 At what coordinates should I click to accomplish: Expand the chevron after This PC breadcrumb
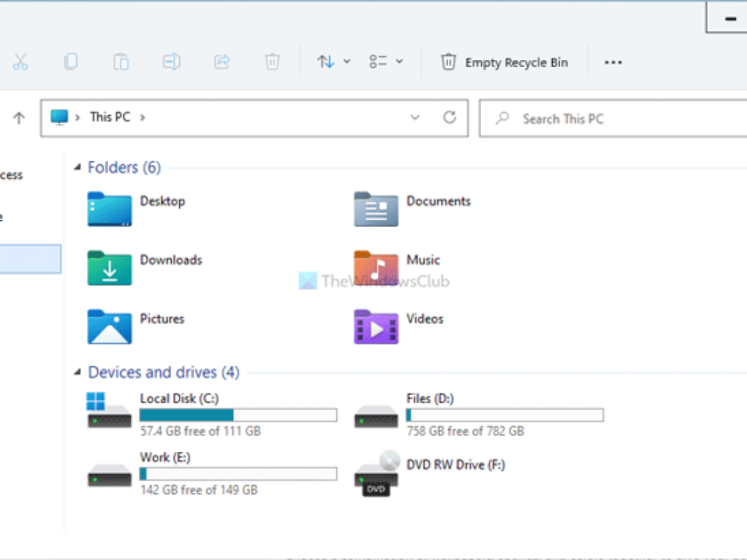click(x=143, y=117)
